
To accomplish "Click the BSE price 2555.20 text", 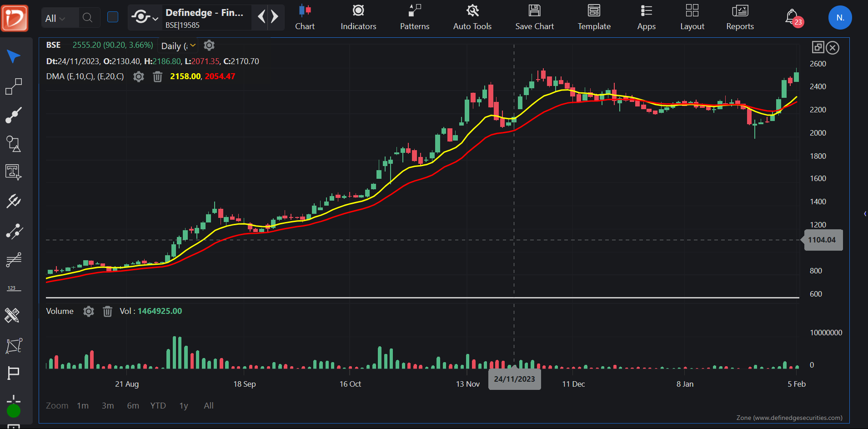I will (113, 45).
